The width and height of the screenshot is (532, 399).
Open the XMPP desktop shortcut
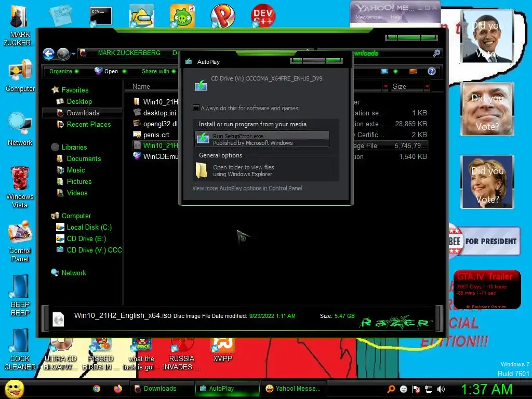pyautogui.click(x=222, y=350)
